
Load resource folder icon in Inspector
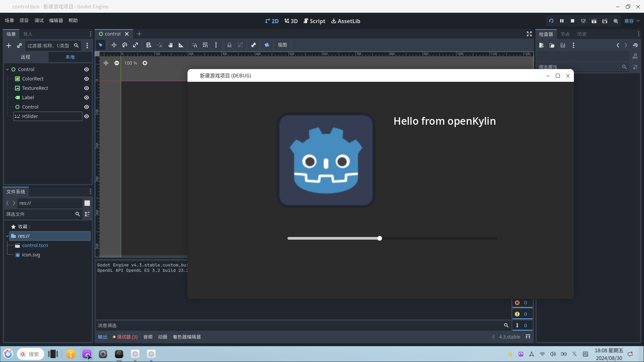click(552, 45)
